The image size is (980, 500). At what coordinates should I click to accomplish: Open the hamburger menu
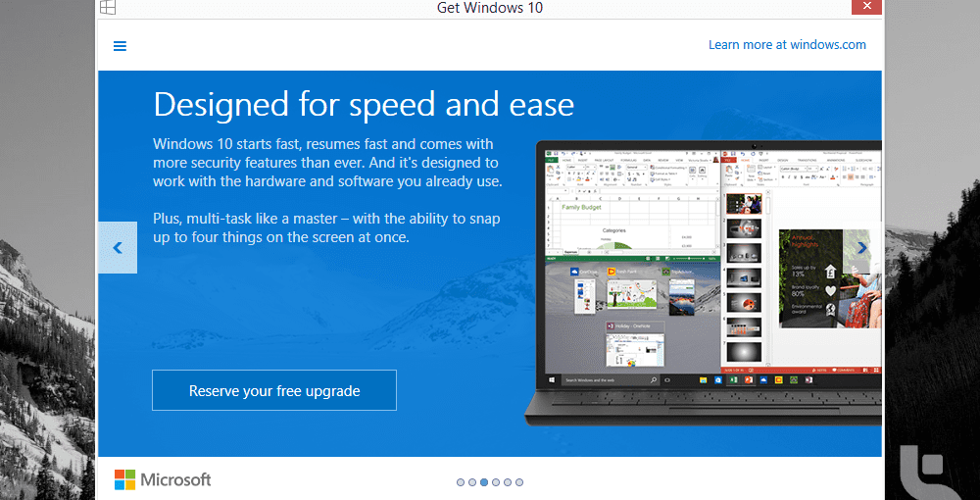[120, 46]
